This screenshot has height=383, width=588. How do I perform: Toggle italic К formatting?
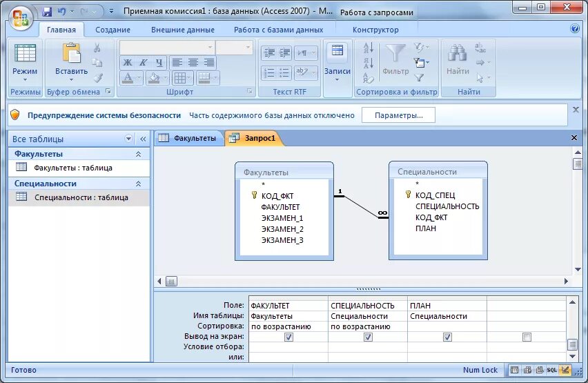(x=144, y=63)
